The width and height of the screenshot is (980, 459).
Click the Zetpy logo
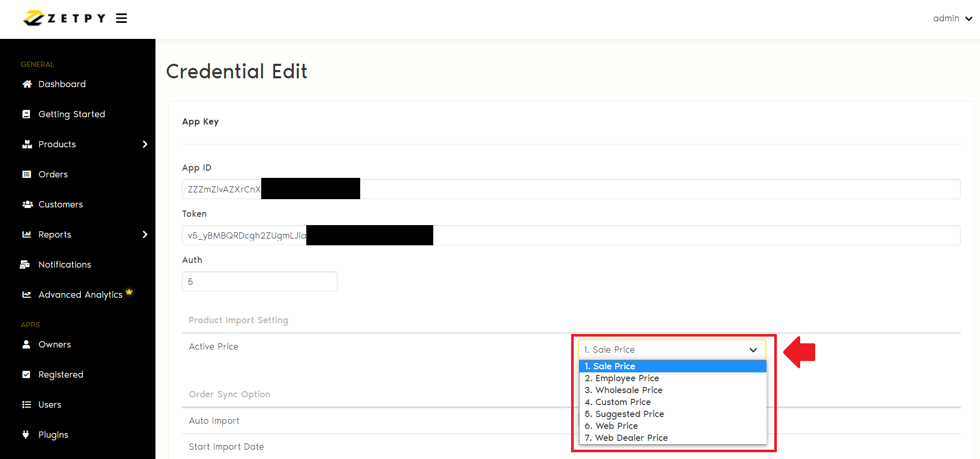pos(64,18)
